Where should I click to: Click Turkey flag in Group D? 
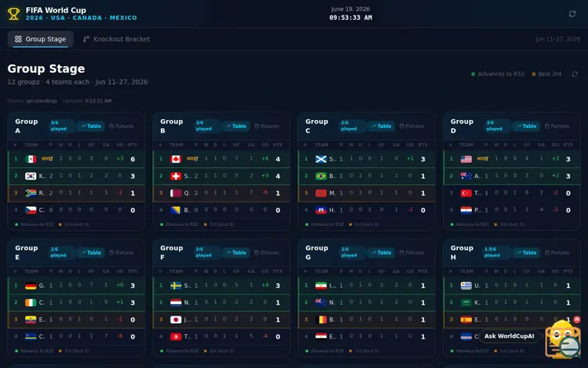(x=466, y=193)
